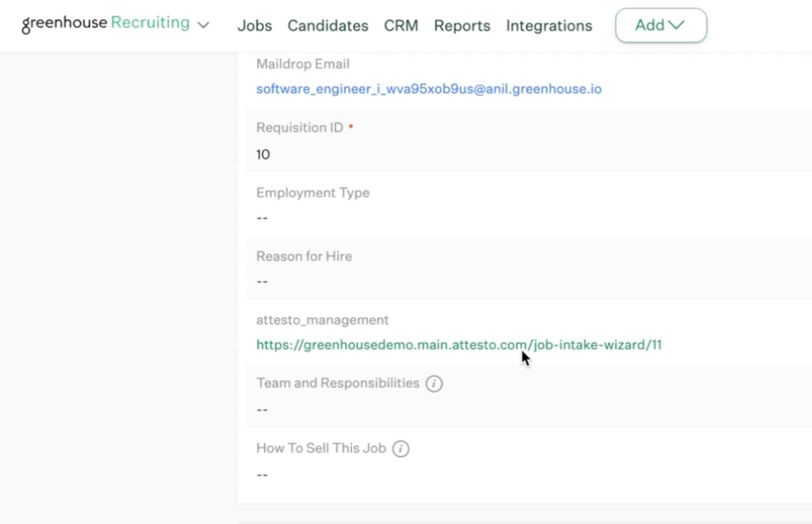Expand the chevron beside Greenhouse Recruiting
The height and width of the screenshot is (524, 812).
point(204,25)
